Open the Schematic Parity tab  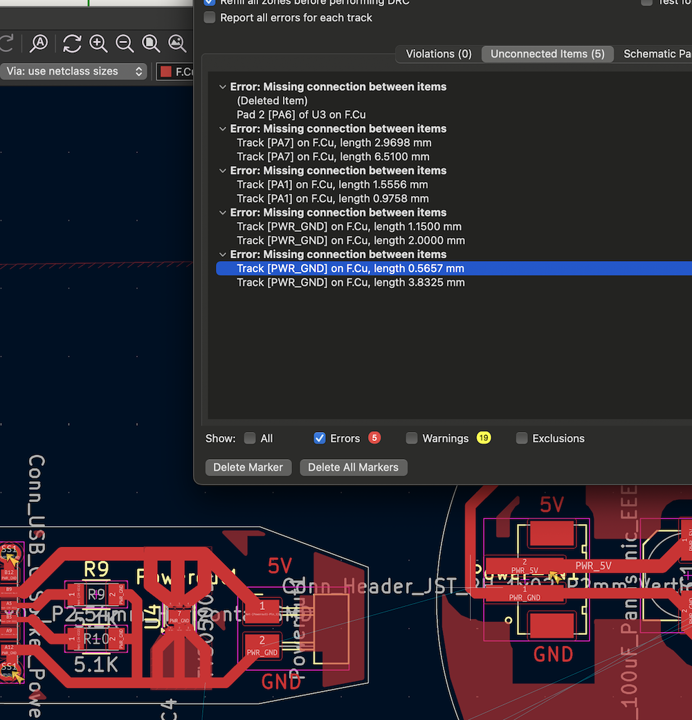pos(656,54)
